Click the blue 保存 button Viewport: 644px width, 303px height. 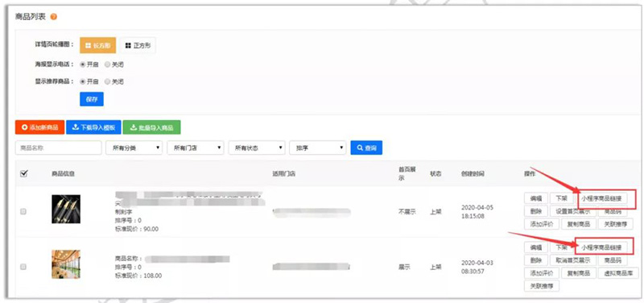92,99
